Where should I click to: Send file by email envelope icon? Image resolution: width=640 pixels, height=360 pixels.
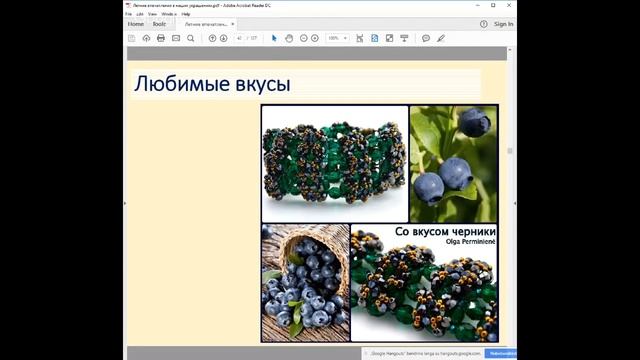click(176, 38)
